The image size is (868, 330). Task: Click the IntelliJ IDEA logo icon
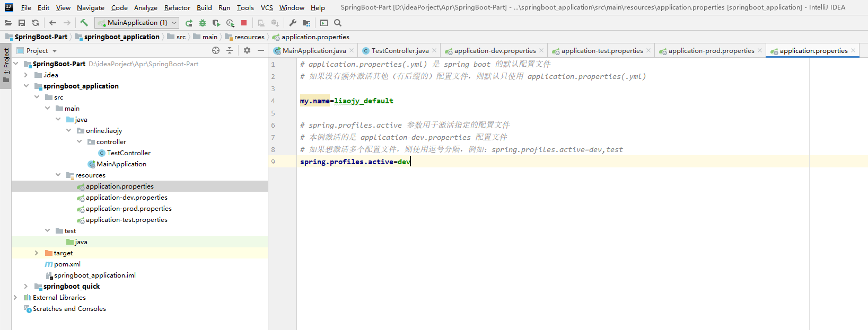(8, 7)
